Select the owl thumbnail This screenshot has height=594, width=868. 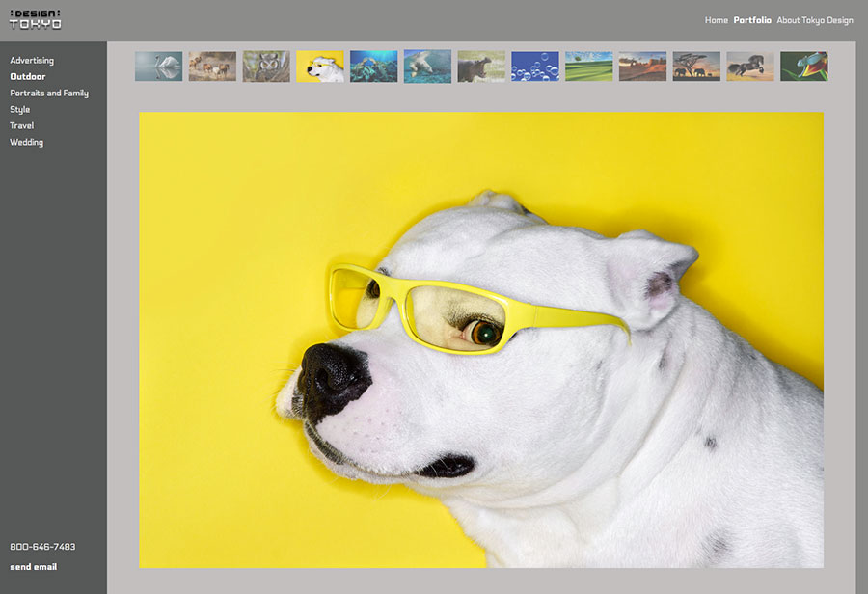pos(266,67)
